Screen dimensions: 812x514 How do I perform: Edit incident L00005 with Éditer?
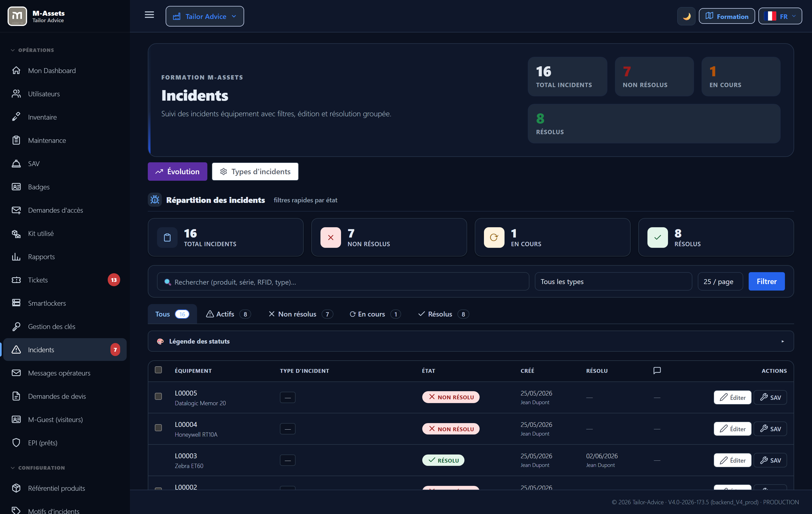pyautogui.click(x=732, y=397)
